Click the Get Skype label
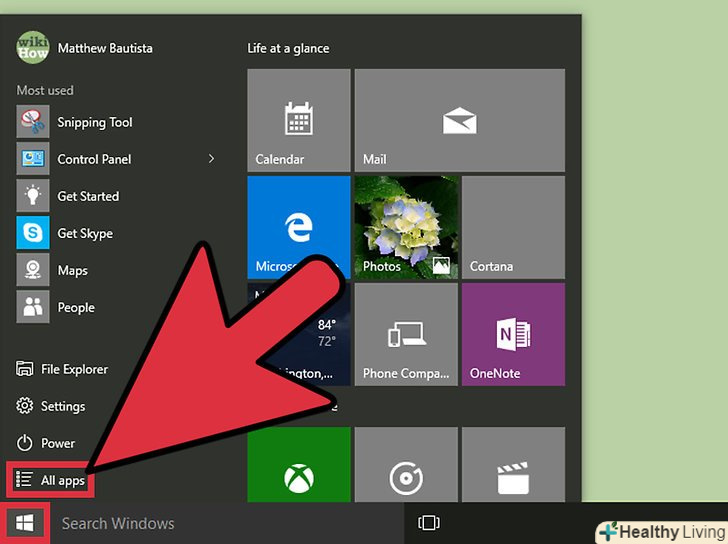Viewport: 728px width, 544px height. click(85, 233)
